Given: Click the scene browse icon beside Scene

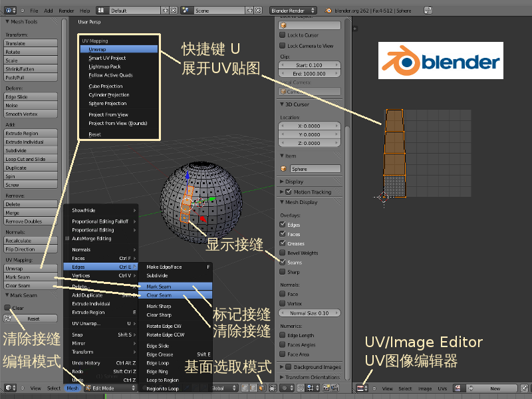Looking at the screenshot, I should pyautogui.click(x=186, y=11).
